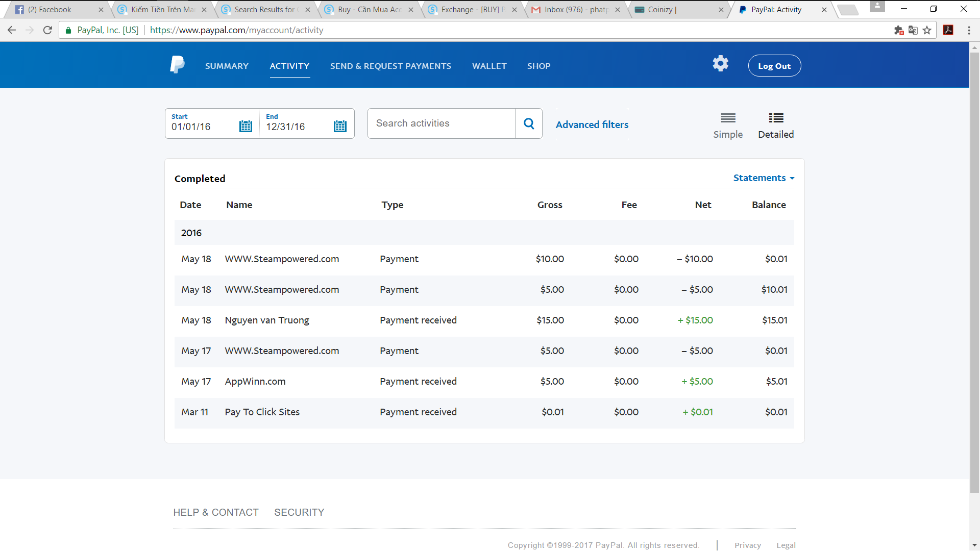
Task: Open the End date calendar icon
Action: tap(340, 126)
